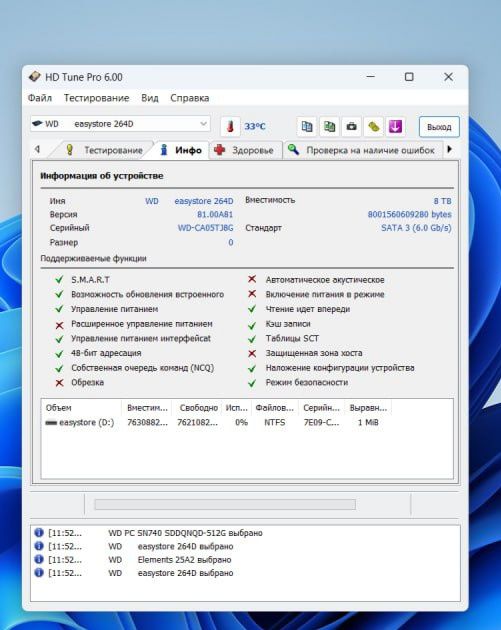The height and width of the screenshot is (630, 501).
Task: Click the info icon of SN740 log entry
Action: (x=39, y=533)
